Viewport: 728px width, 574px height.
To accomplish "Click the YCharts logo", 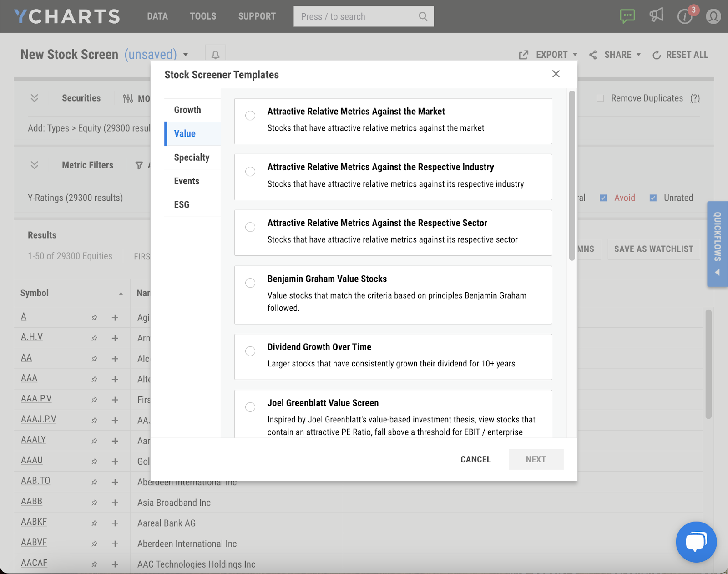I will pos(67,16).
